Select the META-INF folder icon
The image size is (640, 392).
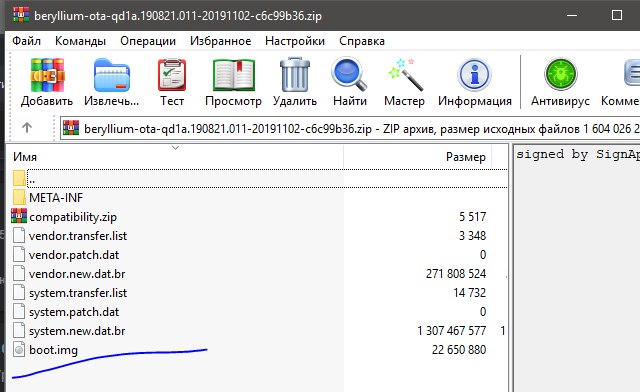pyautogui.click(x=19, y=197)
